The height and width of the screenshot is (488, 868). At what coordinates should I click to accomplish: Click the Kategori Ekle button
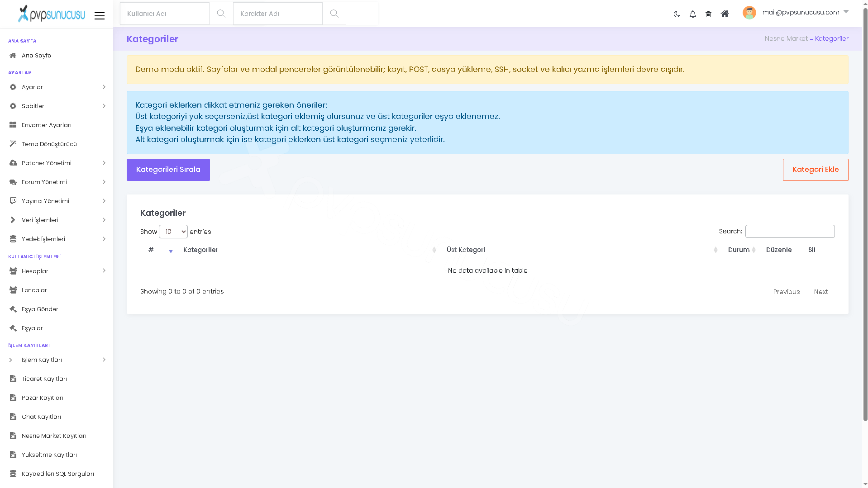click(815, 170)
